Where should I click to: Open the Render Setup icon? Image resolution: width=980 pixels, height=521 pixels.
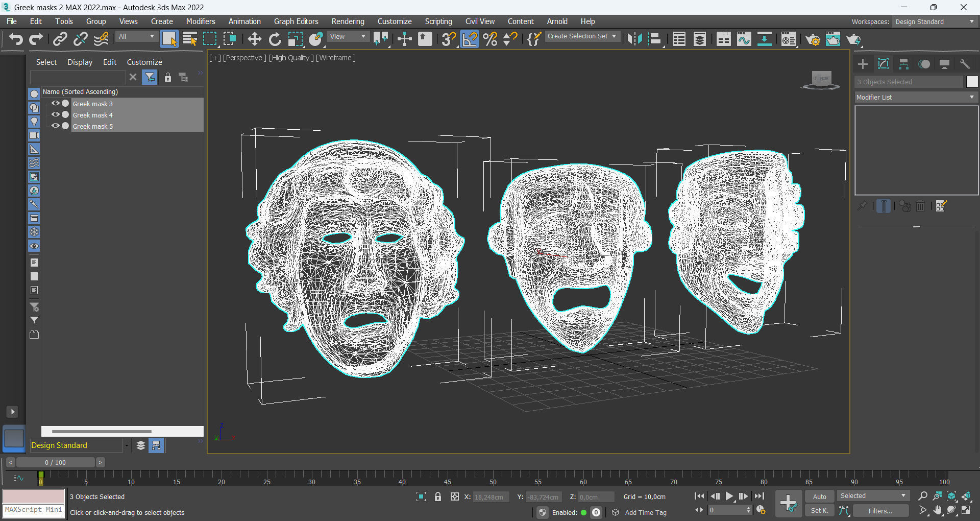pyautogui.click(x=813, y=39)
